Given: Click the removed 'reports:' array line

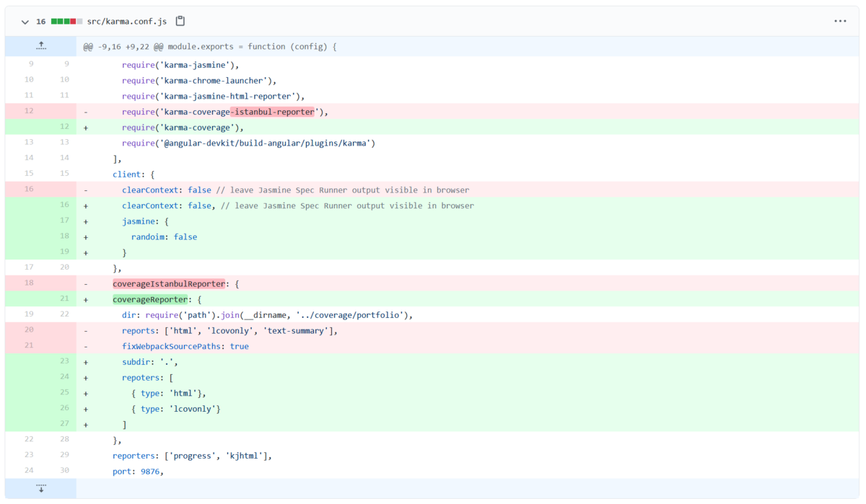Looking at the screenshot, I should click(468, 331).
